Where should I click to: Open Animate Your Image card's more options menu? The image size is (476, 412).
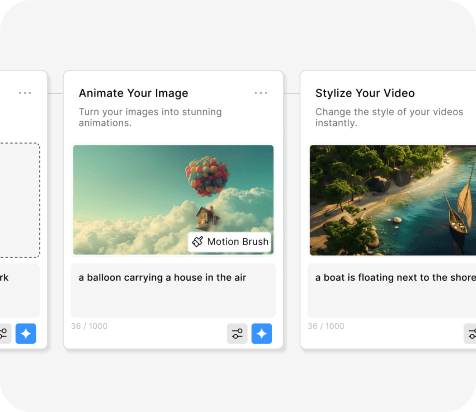(261, 93)
